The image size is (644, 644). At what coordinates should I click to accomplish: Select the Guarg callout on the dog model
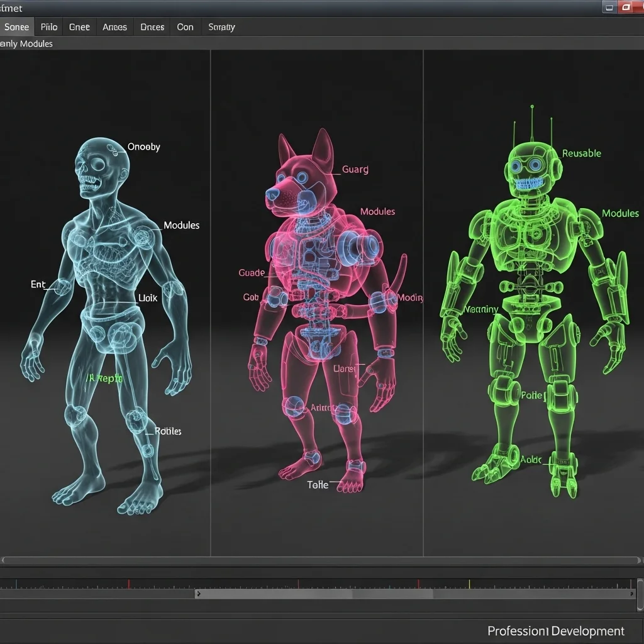355,169
